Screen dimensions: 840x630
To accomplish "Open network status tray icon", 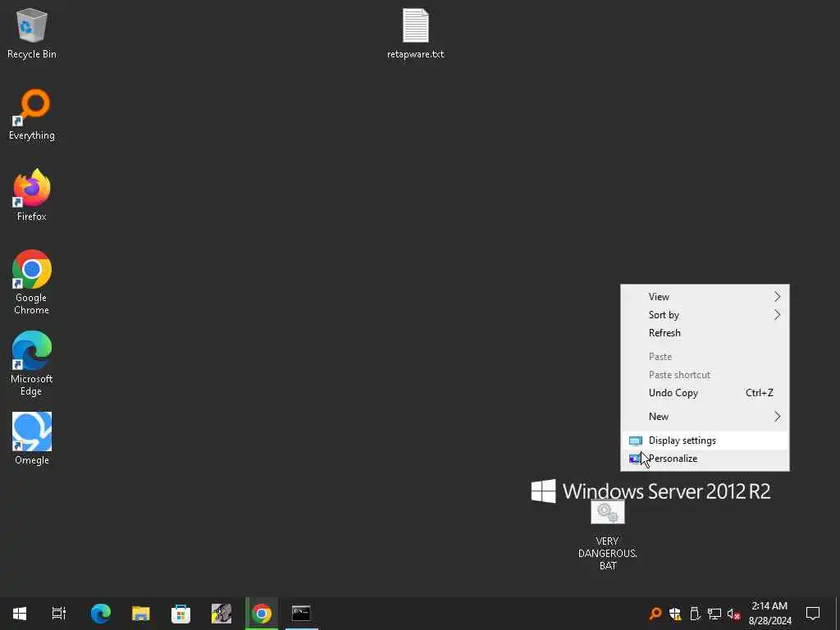I will 714,614.
